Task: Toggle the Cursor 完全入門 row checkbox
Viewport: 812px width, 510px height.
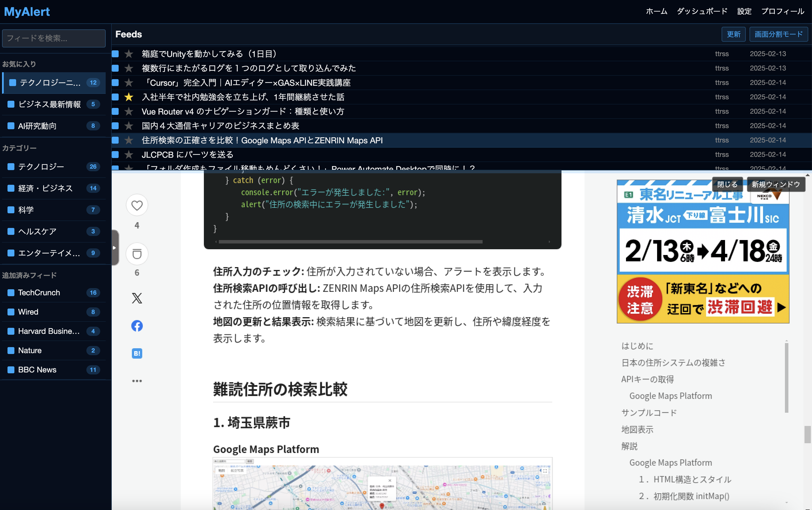Action: pos(115,83)
